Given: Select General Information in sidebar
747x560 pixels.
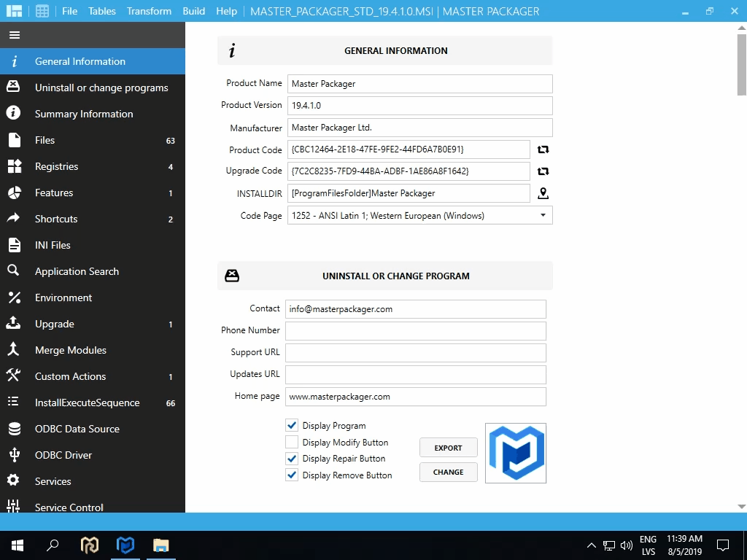Looking at the screenshot, I should click(x=93, y=61).
